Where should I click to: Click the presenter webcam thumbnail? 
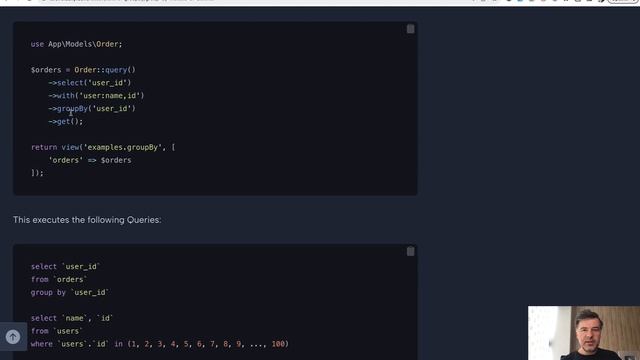pyautogui.click(x=584, y=333)
